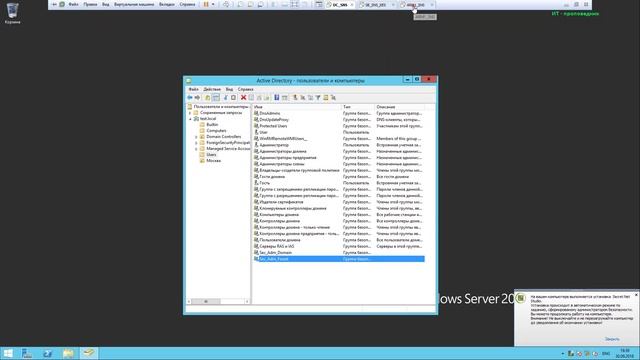Launch Server Manager from the taskbar
The width and height of the screenshot is (640, 360).
tap(27, 353)
